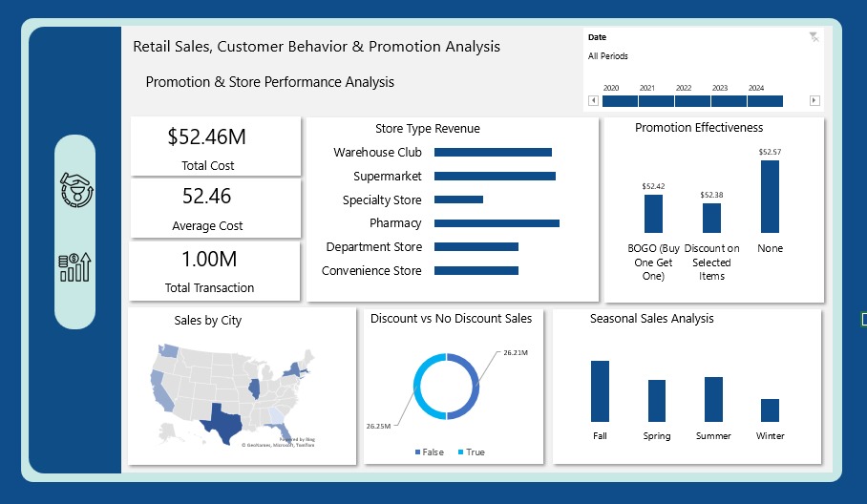
Task: Click the Spring seasonal sales bar
Action: click(x=657, y=401)
